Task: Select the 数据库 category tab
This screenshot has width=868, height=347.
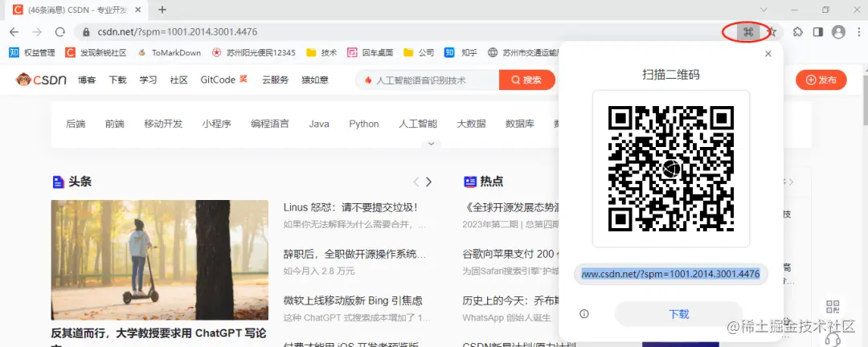Action: click(x=520, y=124)
